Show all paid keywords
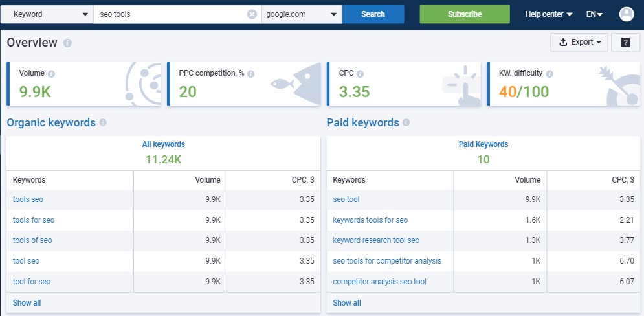 [347, 303]
